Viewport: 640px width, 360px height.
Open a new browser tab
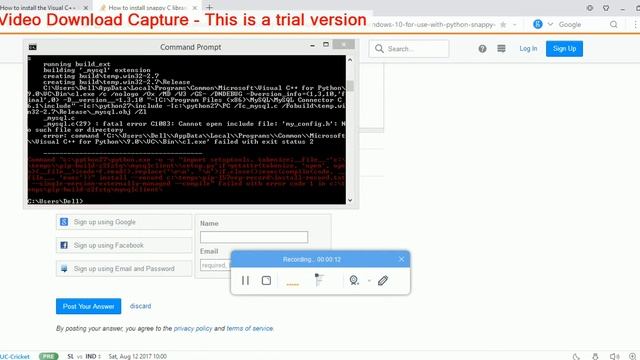pos(209,7)
